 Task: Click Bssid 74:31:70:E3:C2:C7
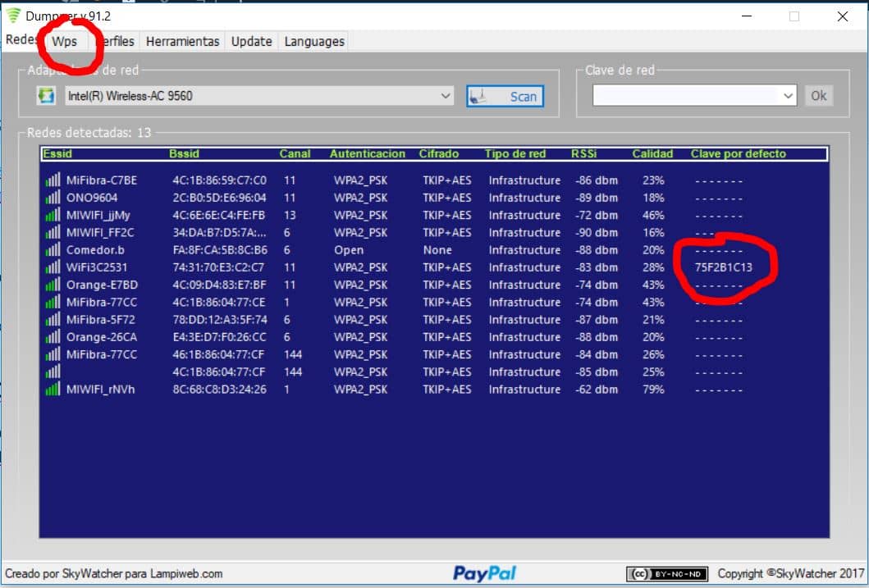(218, 267)
